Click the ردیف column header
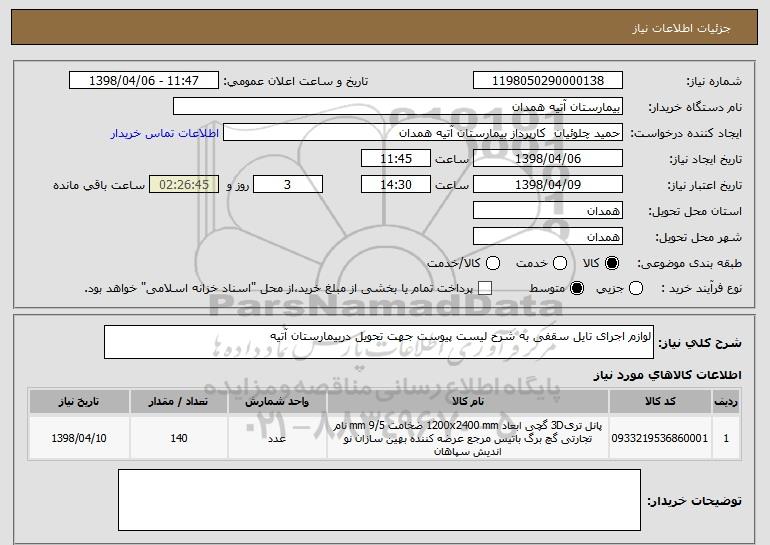This screenshot has width=770, height=545. (x=726, y=402)
